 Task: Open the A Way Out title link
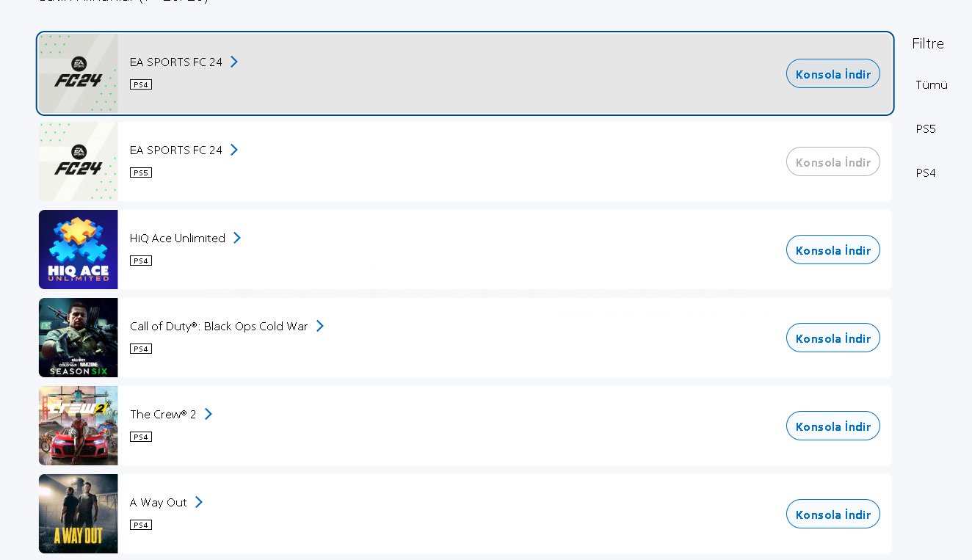(159, 503)
